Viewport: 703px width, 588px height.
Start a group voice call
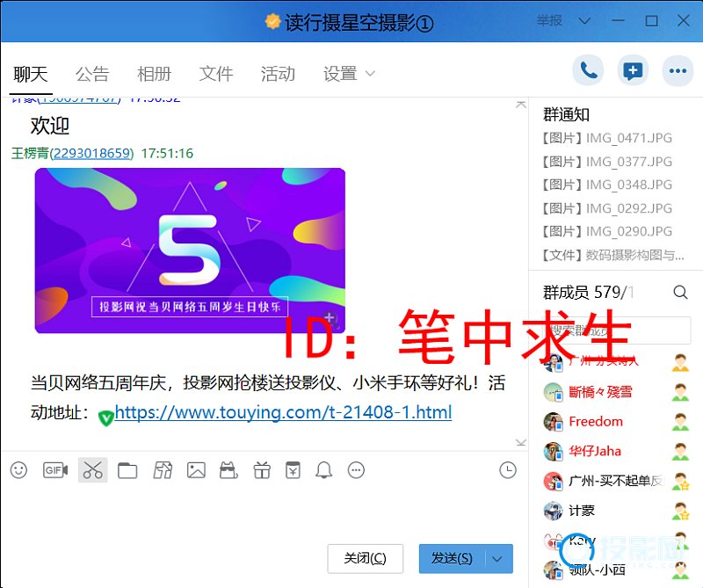coord(588,70)
